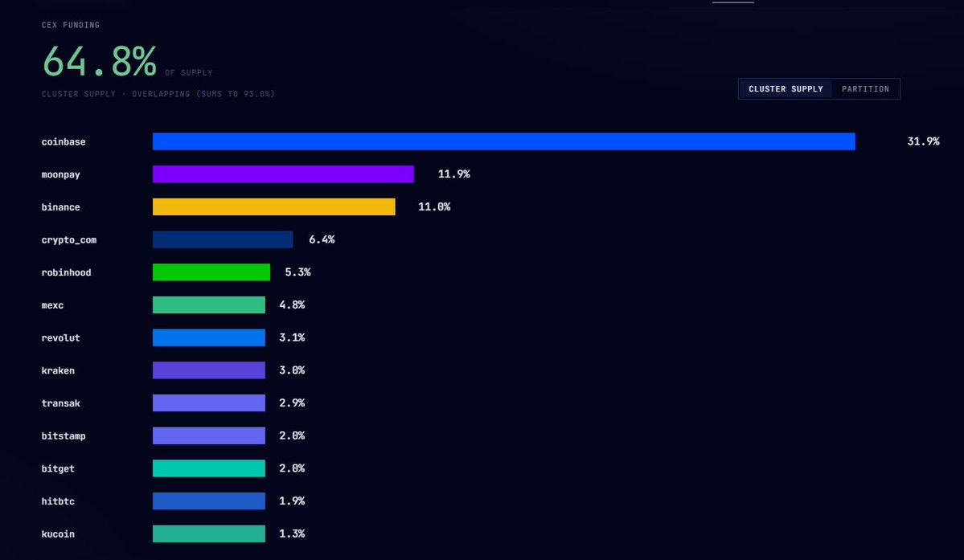Click the coinbase bar in the chart
964x560 pixels.
(503, 141)
